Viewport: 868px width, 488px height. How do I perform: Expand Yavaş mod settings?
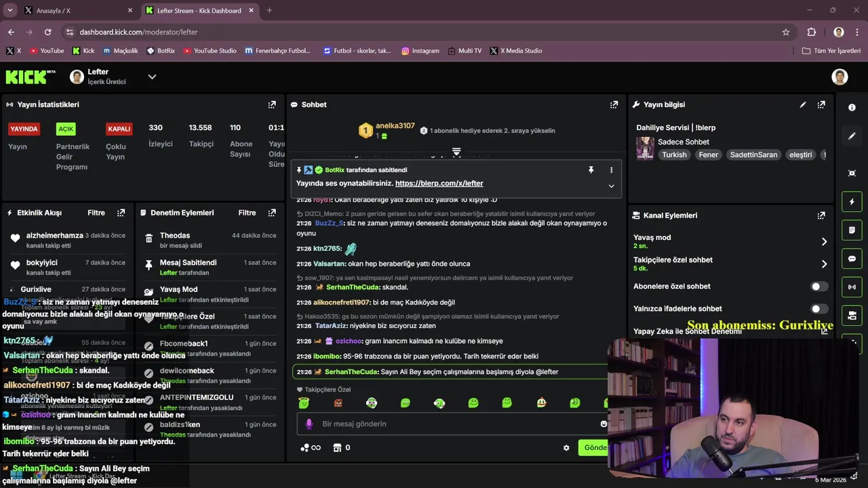(x=824, y=241)
